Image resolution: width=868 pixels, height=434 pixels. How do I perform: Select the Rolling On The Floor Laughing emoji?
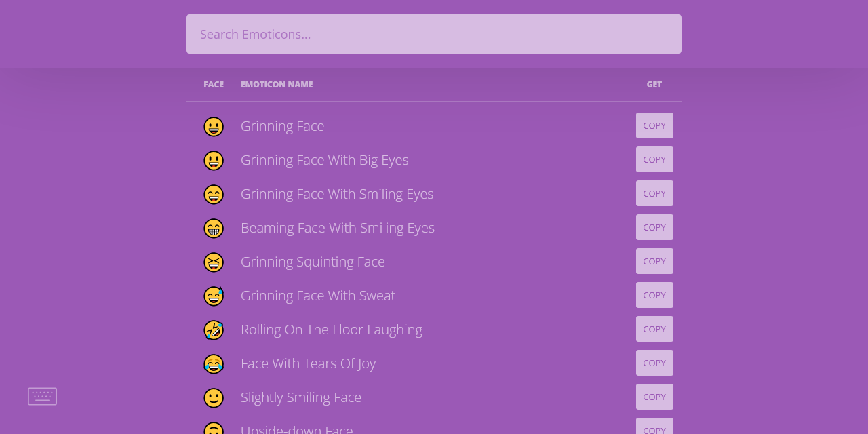214,330
